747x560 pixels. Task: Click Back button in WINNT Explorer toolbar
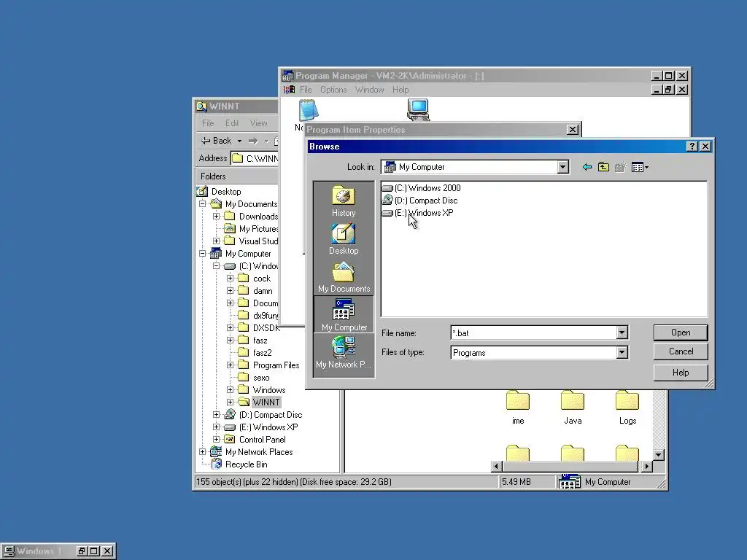click(x=216, y=141)
